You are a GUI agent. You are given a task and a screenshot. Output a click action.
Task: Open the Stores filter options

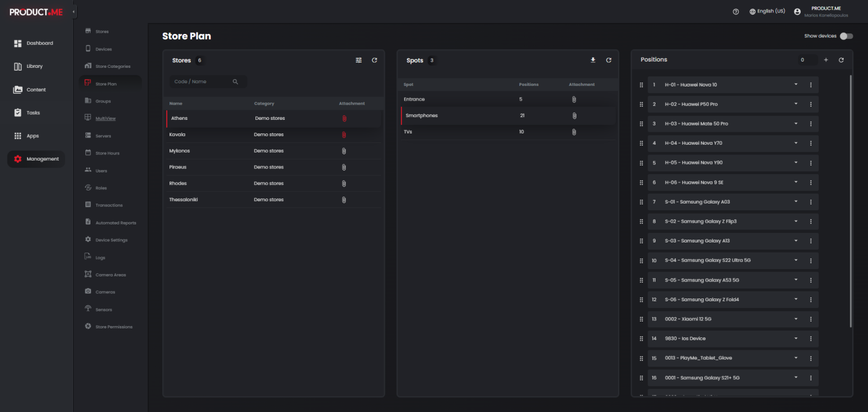click(358, 60)
